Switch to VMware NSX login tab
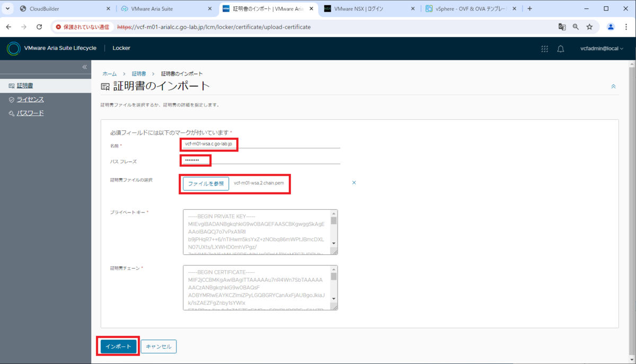The width and height of the screenshot is (636, 364). 370,9
